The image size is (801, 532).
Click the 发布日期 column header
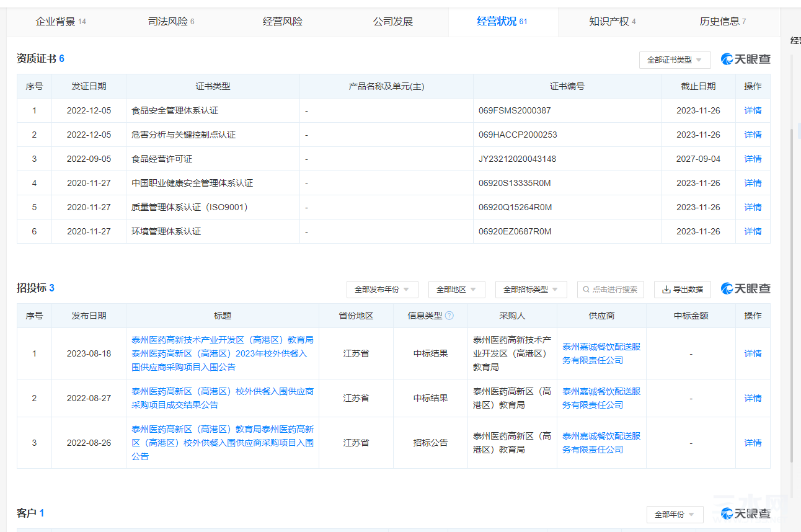point(89,316)
